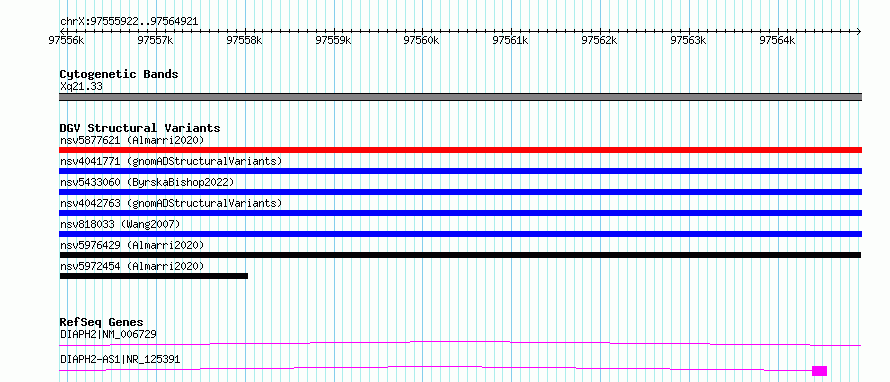Viewport: 890px width, 382px height.
Task: Select the DIAPH2-AS1 NR_125391 magenta intron line
Action: [x=435, y=368]
